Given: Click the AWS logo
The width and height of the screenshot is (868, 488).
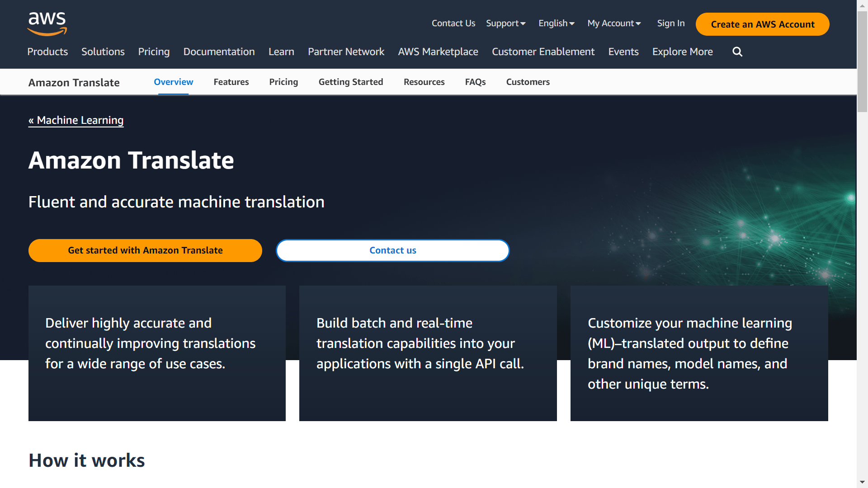Looking at the screenshot, I should point(47,23).
